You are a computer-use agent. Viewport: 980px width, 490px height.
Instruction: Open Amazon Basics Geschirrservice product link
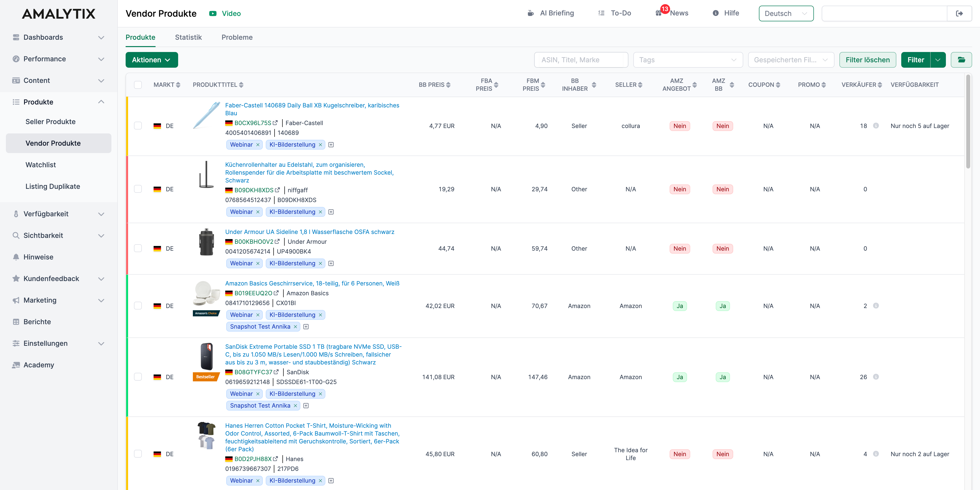tap(312, 283)
